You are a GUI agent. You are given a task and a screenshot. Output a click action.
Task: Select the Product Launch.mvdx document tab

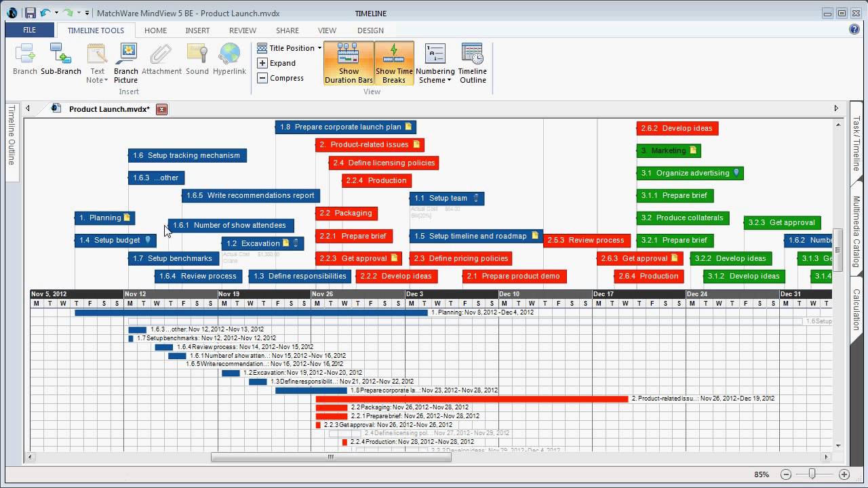(108, 109)
